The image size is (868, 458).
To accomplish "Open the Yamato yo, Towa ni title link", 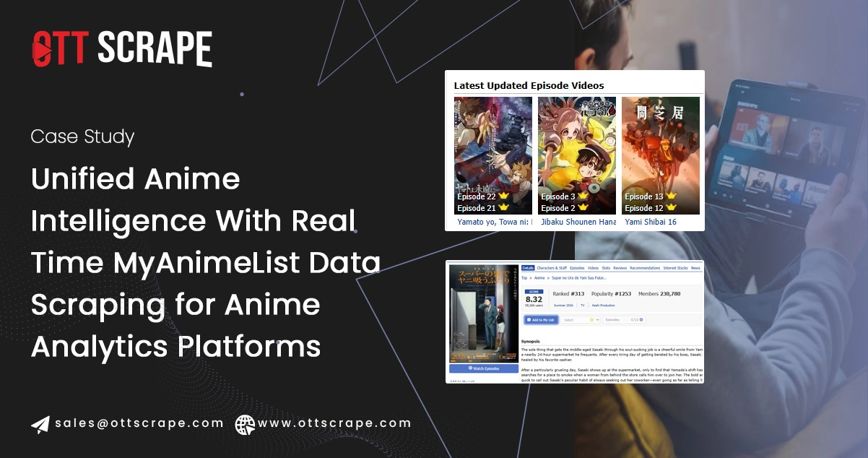I will point(493,222).
